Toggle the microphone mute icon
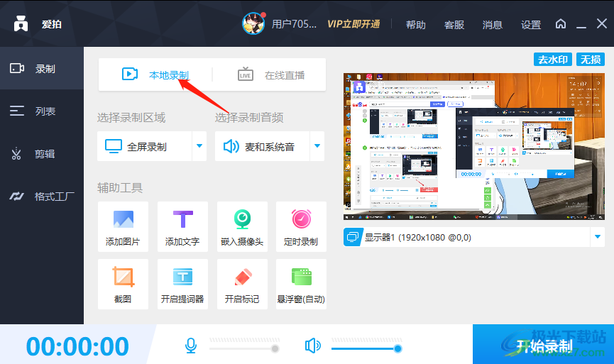614x364 pixels. tap(191, 346)
